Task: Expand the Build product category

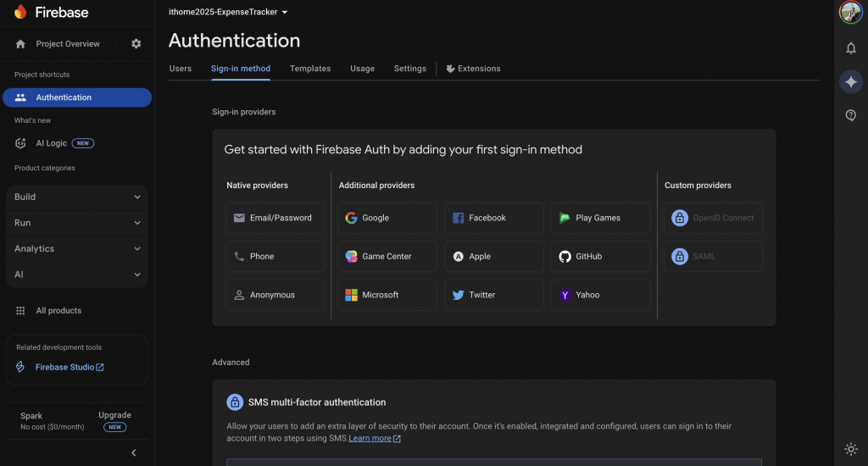Action: (x=77, y=197)
